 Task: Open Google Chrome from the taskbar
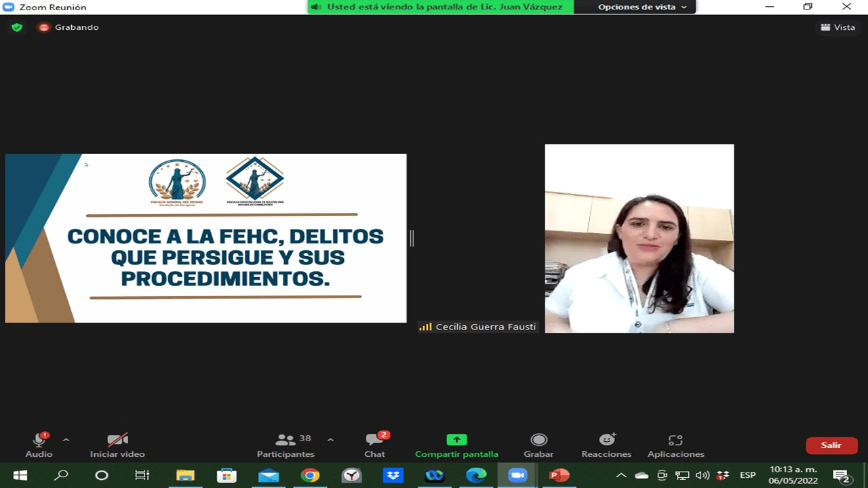[310, 475]
